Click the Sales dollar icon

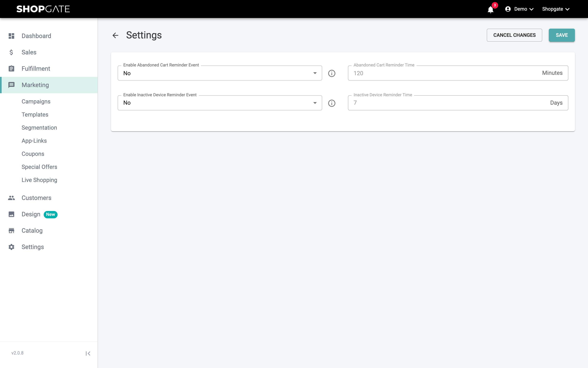coord(11,52)
